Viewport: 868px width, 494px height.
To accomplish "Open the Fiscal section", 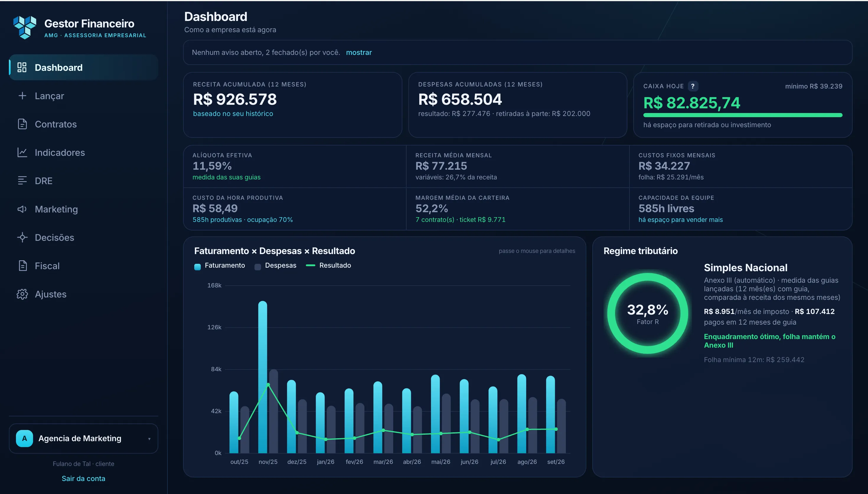I will [84, 266].
